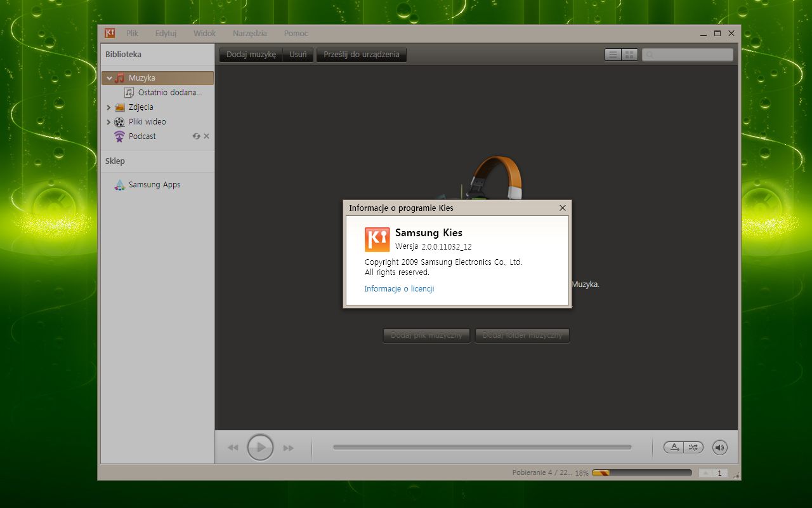The width and height of the screenshot is (812, 508).
Task: Open Samsung Apps in the Sklep section
Action: click(x=155, y=185)
